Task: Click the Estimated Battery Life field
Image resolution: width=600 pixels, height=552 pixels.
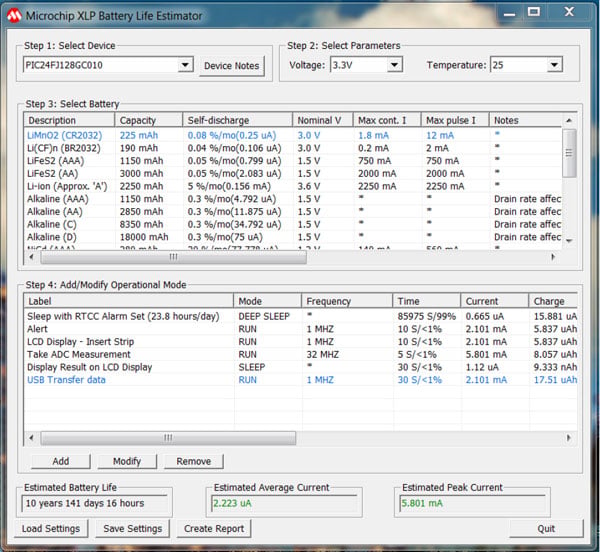Action: tap(95, 503)
